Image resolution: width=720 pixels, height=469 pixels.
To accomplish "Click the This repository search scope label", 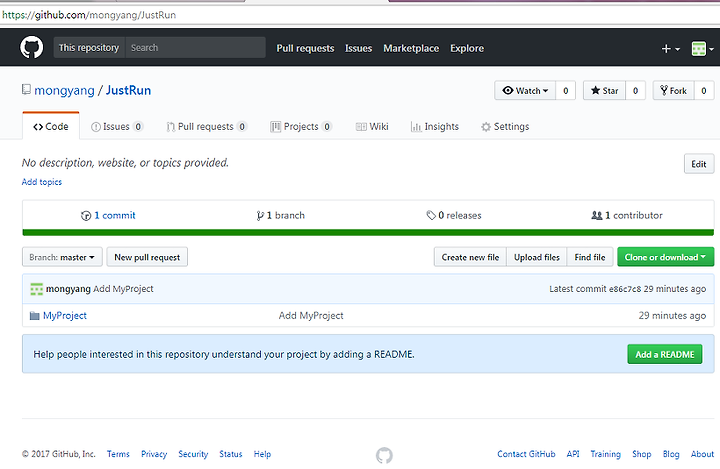I will (89, 48).
